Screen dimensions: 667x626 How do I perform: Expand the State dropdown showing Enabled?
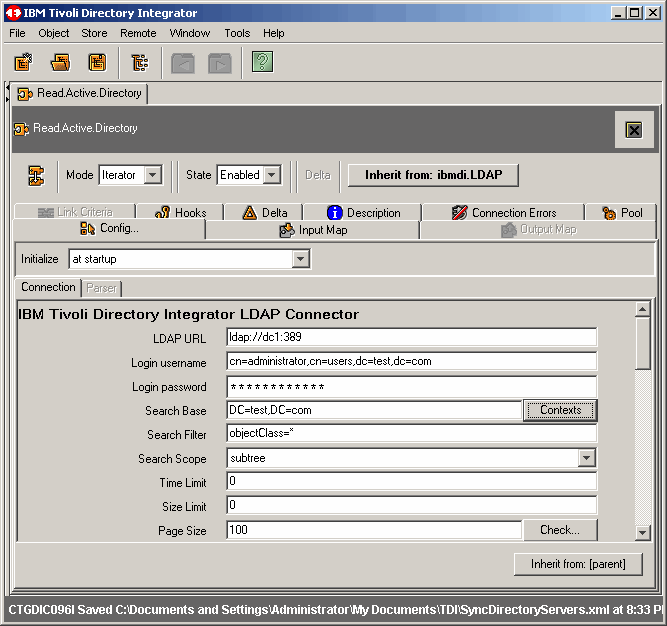(271, 175)
